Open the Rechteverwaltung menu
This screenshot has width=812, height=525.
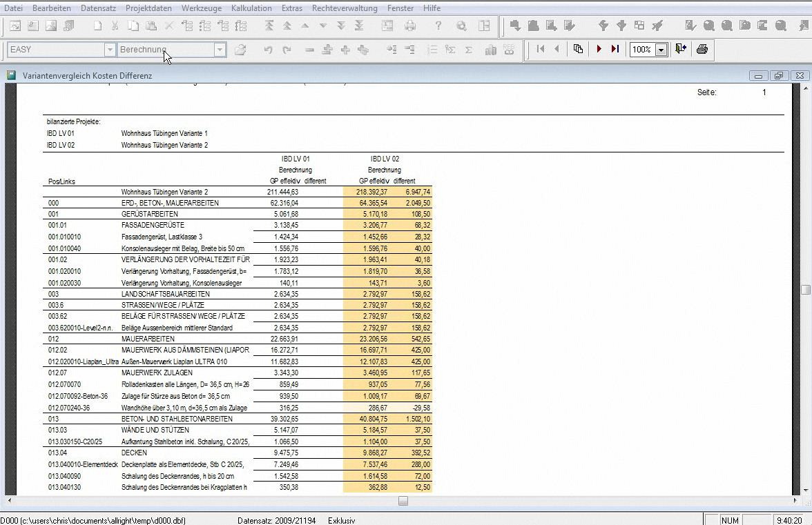click(345, 8)
